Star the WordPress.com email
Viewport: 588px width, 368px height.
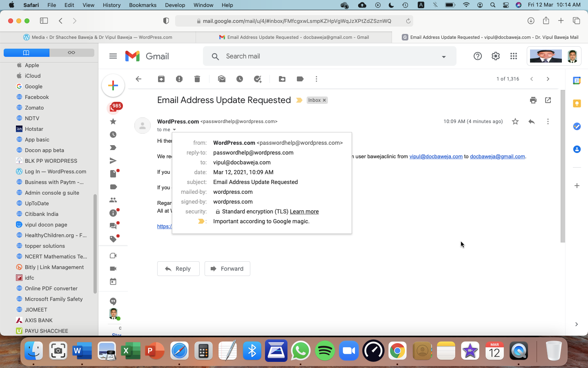(x=515, y=121)
